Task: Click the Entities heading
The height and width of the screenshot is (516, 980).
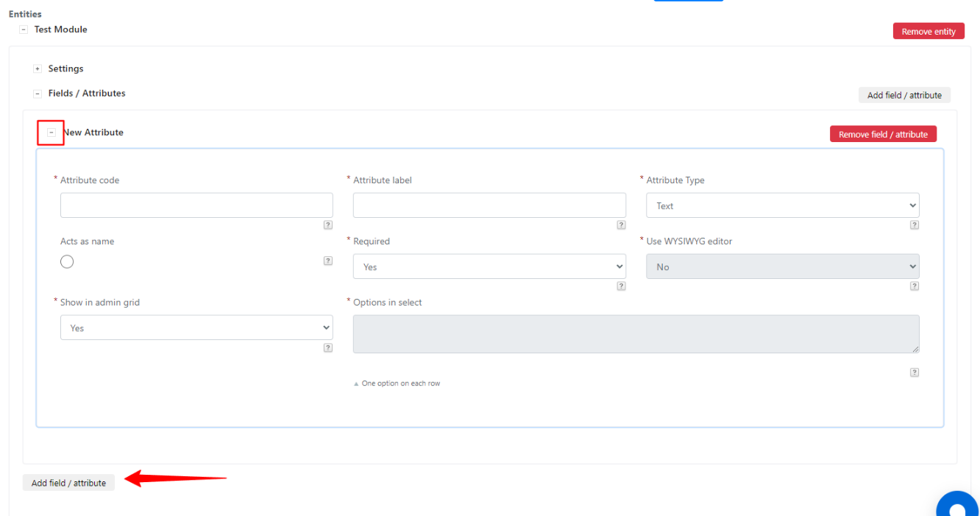Action: click(25, 14)
